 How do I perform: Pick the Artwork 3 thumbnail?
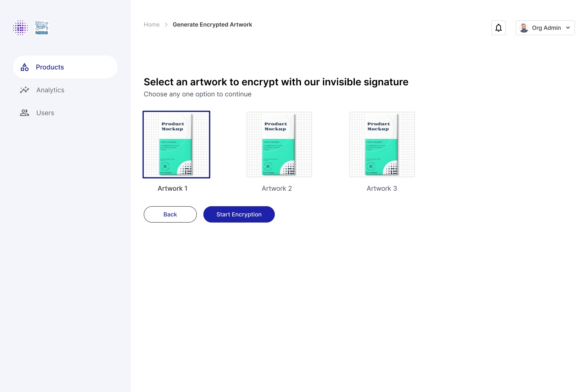382,145
